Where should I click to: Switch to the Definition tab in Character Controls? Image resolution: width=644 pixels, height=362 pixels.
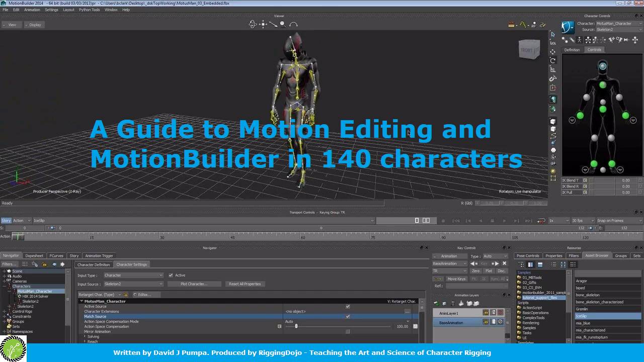click(572, 49)
